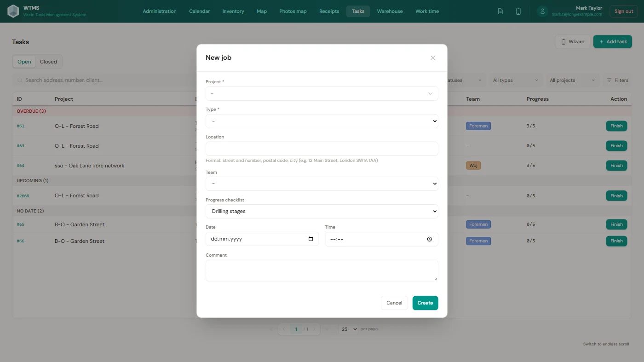This screenshot has width=644, height=362.
Task: Click into the Comment text area
Action: 322,270
